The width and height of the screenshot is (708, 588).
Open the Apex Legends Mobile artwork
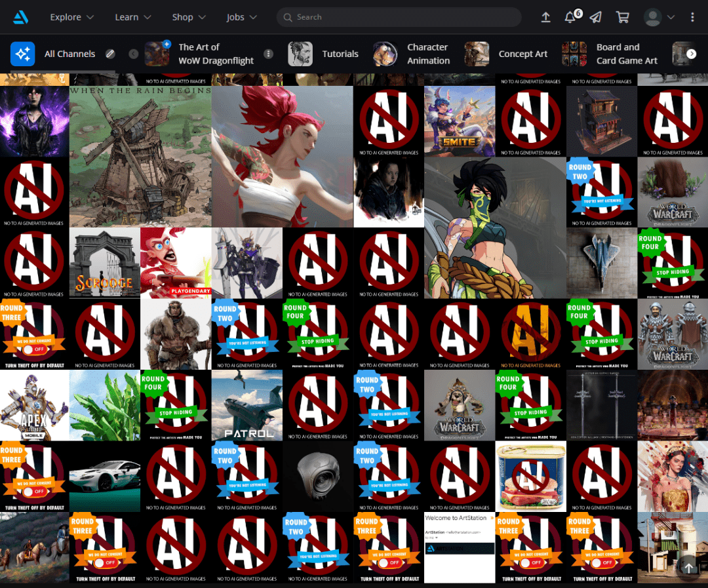coord(34,405)
